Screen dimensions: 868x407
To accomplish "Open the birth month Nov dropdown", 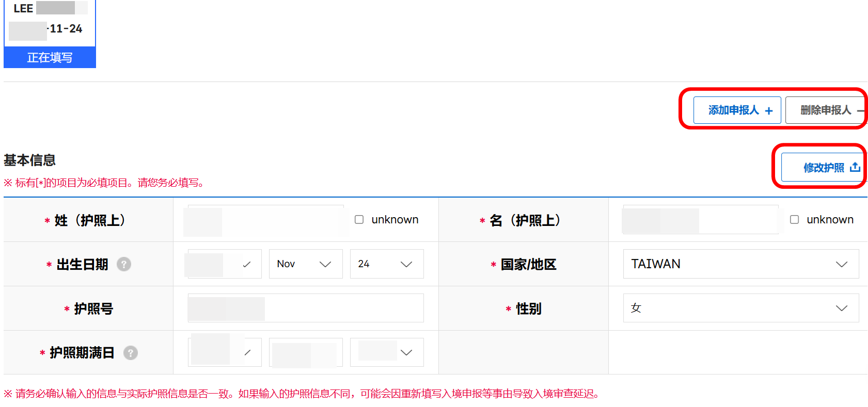I will click(x=305, y=264).
